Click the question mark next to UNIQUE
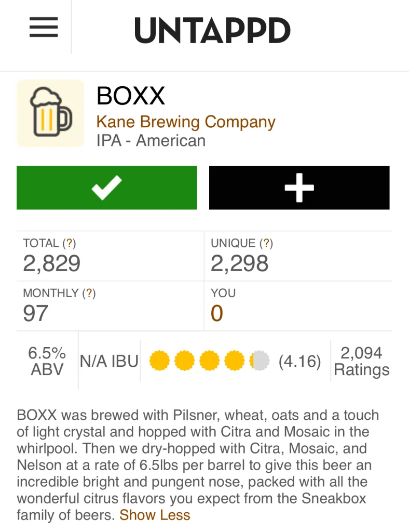The image size is (409, 532). pyautogui.click(x=266, y=243)
